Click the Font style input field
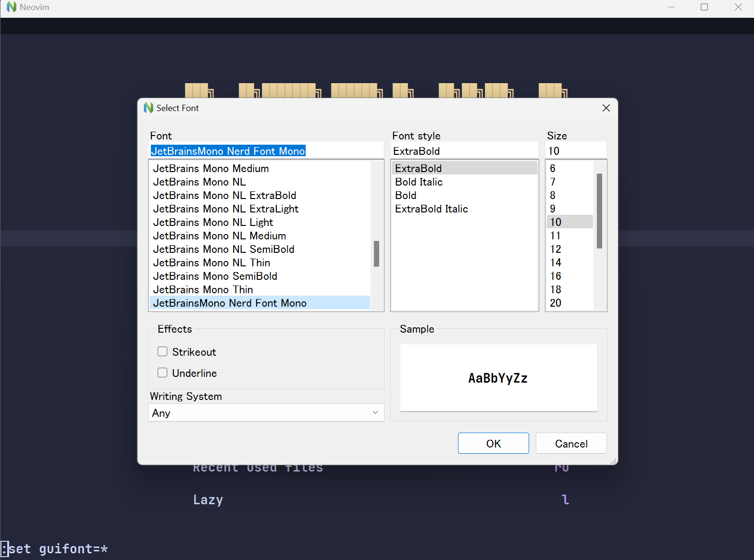Viewport: 754px width, 560px height. [465, 151]
